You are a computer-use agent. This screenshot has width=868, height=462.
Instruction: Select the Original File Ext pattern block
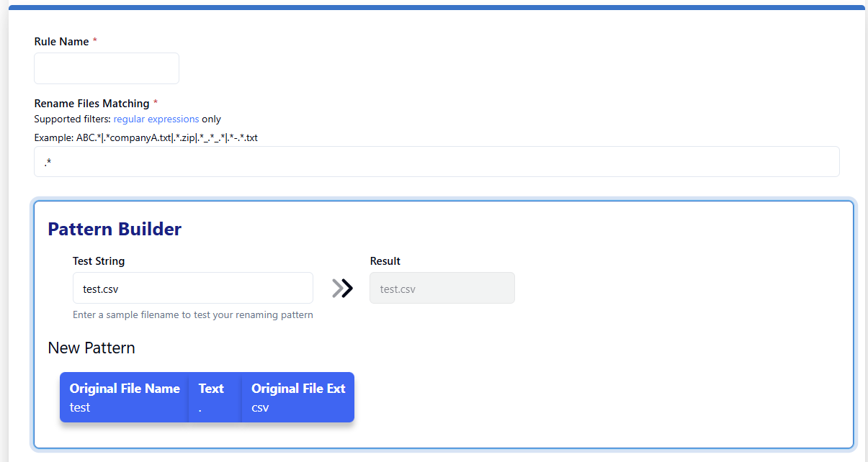[297, 397]
